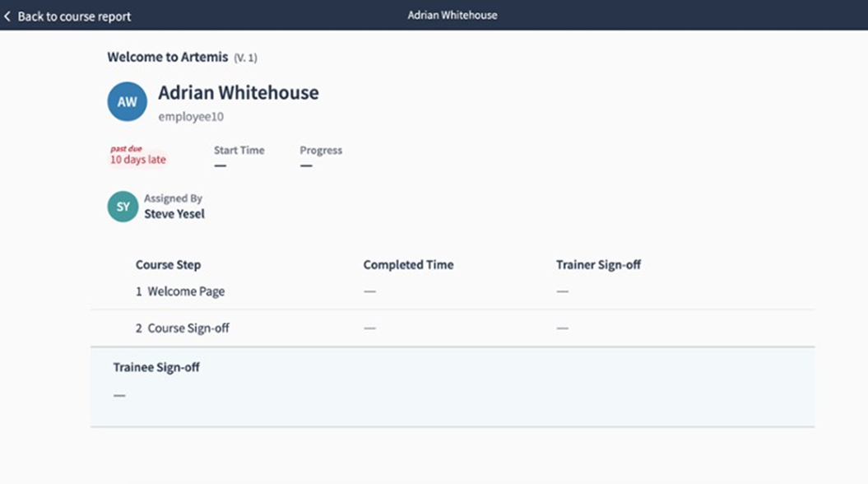The width and height of the screenshot is (868, 484).
Task: Open the Back to course report link
Action: [74, 16]
